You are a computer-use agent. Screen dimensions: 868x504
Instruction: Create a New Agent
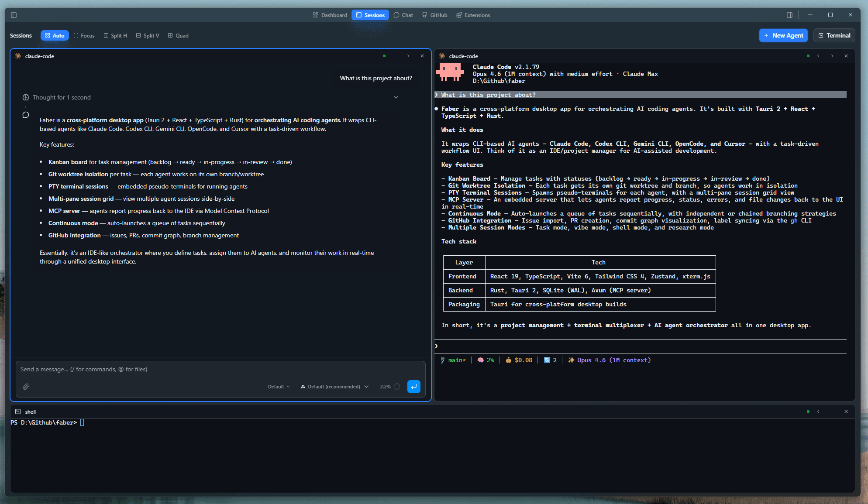click(783, 35)
